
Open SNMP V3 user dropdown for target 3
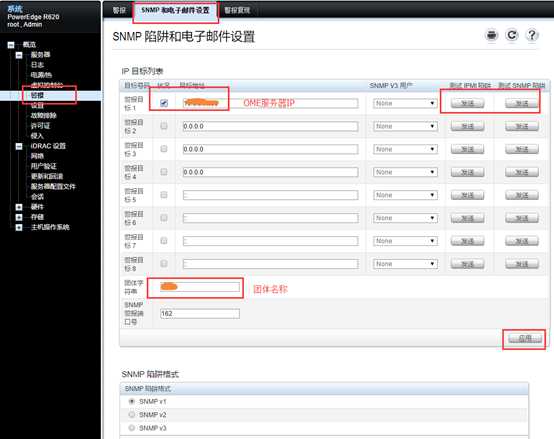pyautogui.click(x=405, y=149)
